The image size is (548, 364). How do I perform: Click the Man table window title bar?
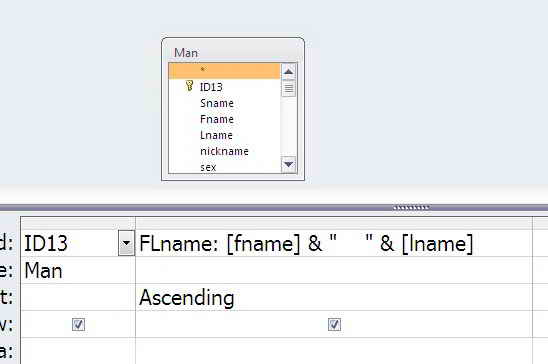[x=233, y=52]
